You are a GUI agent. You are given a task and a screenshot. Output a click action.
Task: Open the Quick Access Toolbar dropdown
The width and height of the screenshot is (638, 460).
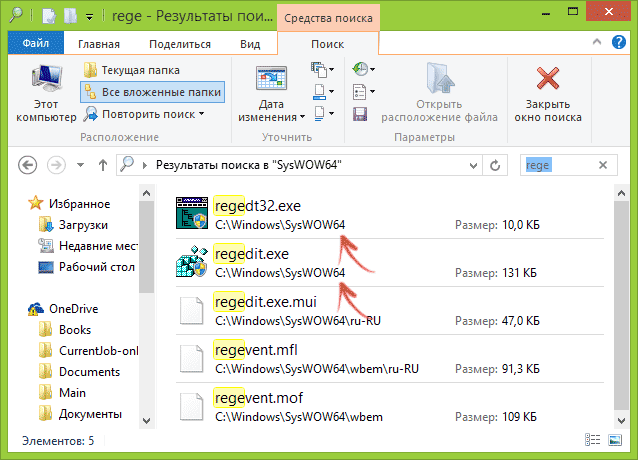pyautogui.click(x=89, y=16)
